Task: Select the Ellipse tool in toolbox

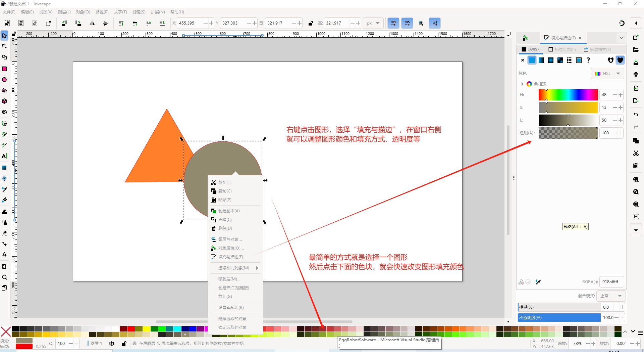Action: pyautogui.click(x=4, y=80)
